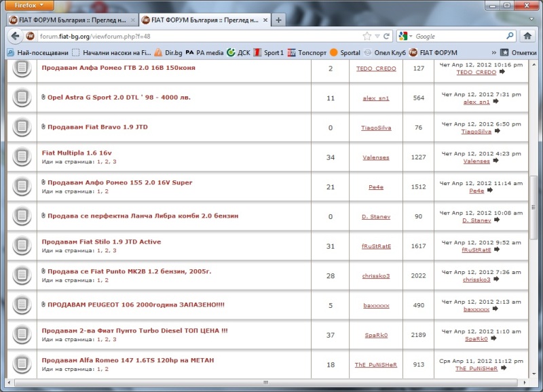The image size is (543, 392).
Task: Open the Dir.bg bookmark
Action: (x=168, y=52)
